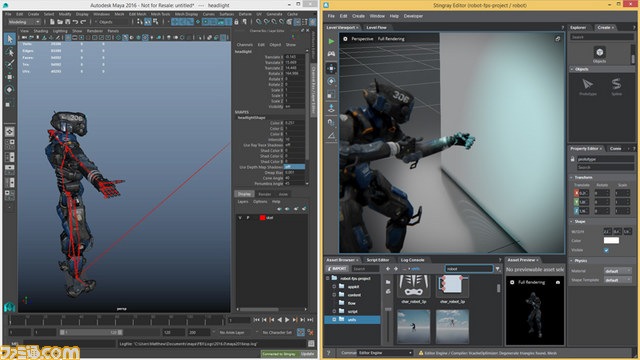Click the Undo arrow in Maya status line
The image size is (640, 360).
pos(75,22)
